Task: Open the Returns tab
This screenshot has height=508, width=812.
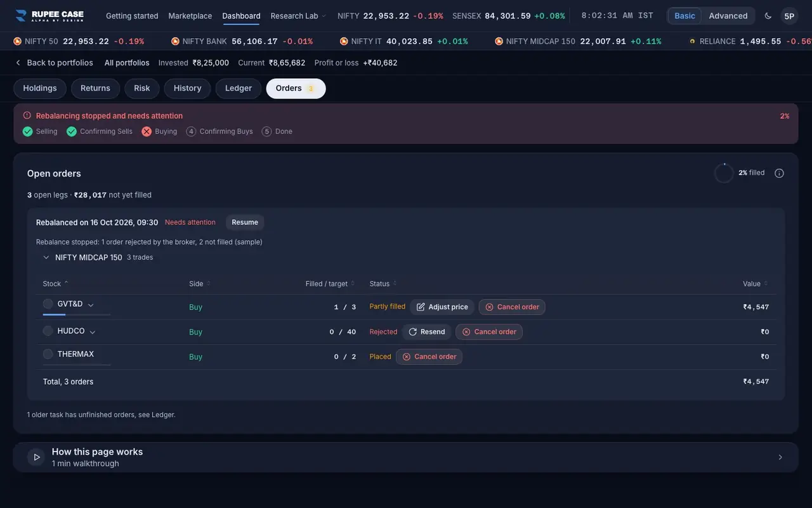Action: tap(95, 88)
